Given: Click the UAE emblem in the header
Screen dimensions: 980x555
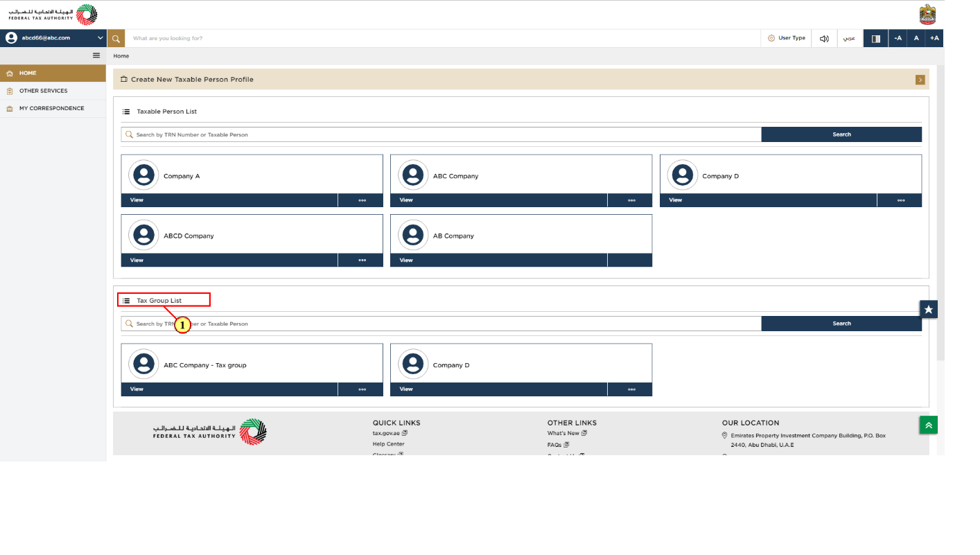Looking at the screenshot, I should tap(927, 15).
